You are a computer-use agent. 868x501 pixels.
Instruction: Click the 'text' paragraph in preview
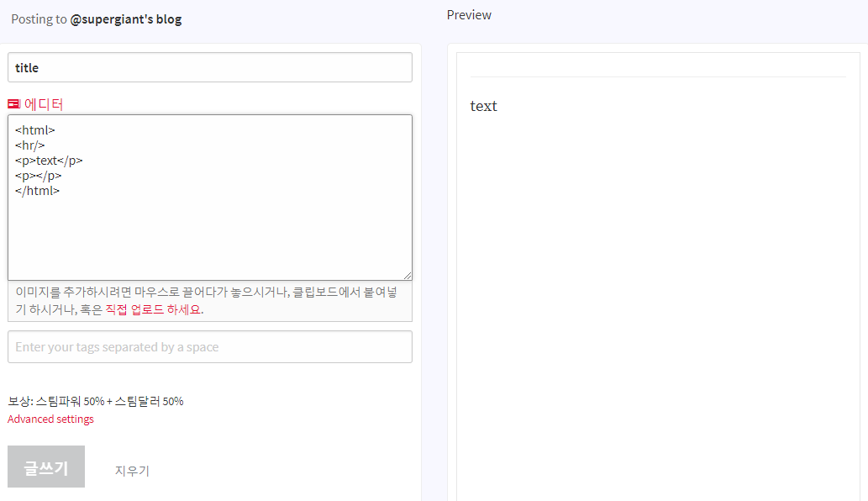[x=484, y=106]
